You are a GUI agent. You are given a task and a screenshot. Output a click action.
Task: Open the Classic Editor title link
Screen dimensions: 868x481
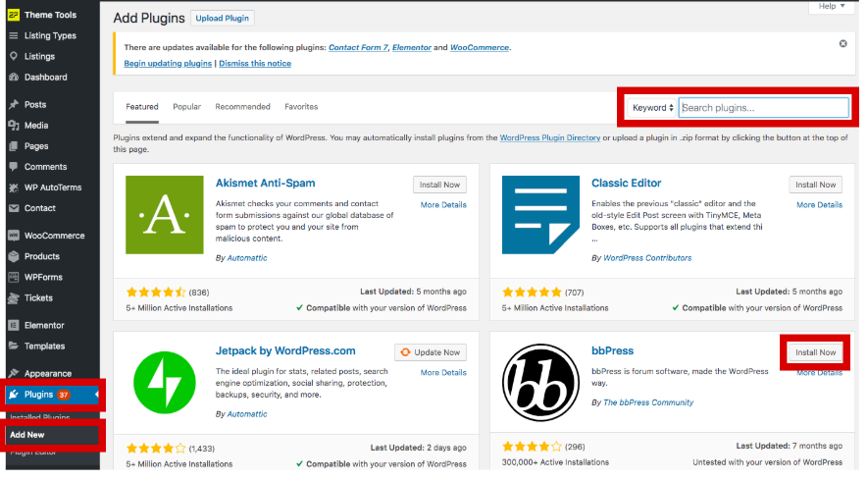[x=626, y=183]
